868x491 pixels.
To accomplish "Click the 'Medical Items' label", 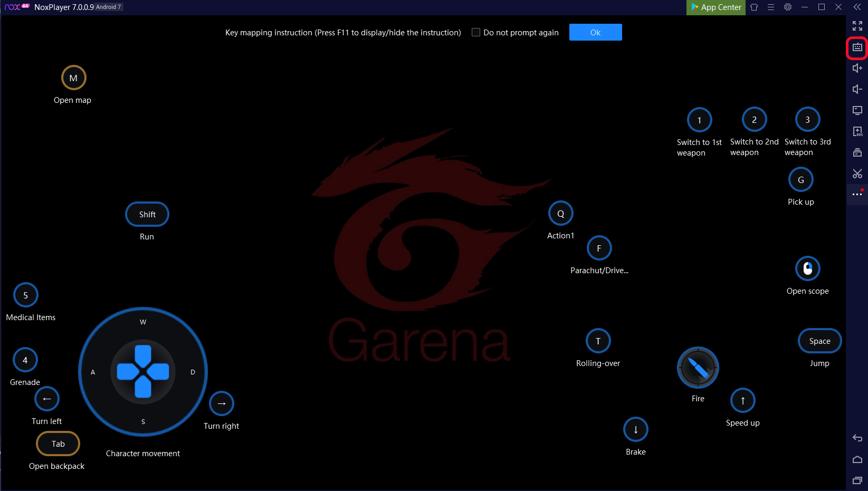I will (31, 317).
